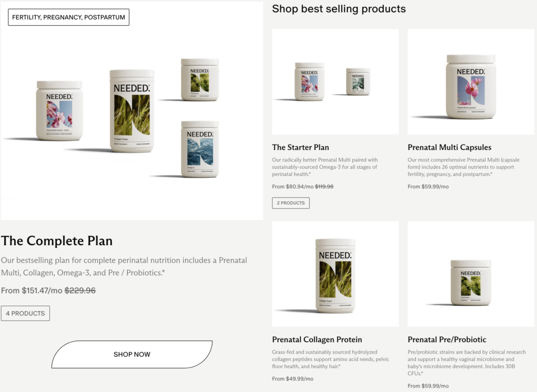This screenshot has width=537, height=392.
Task: Open Prenatal Multi Capsules title link
Action: coord(449,147)
